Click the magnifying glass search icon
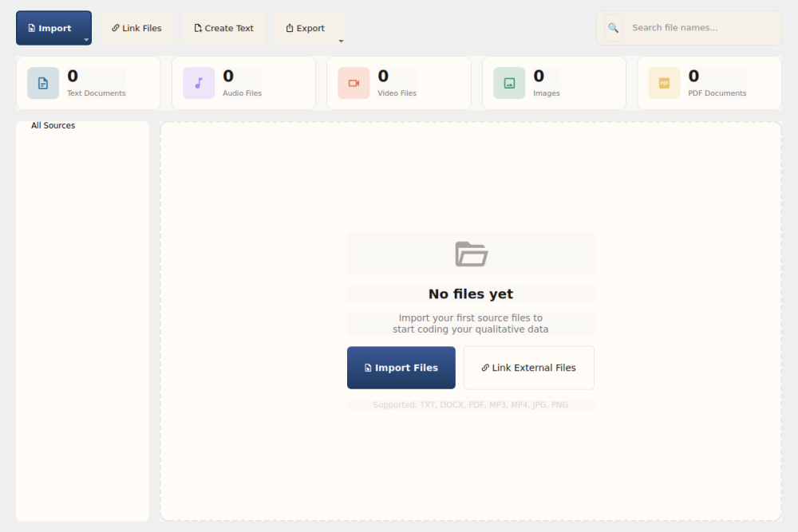 tap(613, 28)
